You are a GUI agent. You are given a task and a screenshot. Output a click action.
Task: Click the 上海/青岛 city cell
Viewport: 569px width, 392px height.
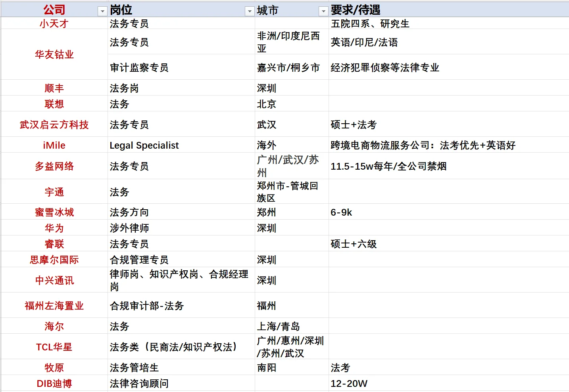[292, 326]
